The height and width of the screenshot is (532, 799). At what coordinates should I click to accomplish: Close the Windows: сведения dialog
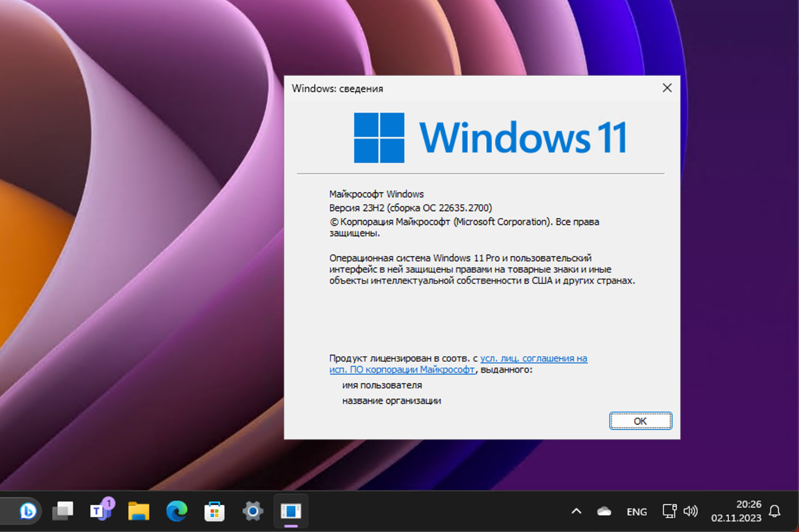point(667,88)
